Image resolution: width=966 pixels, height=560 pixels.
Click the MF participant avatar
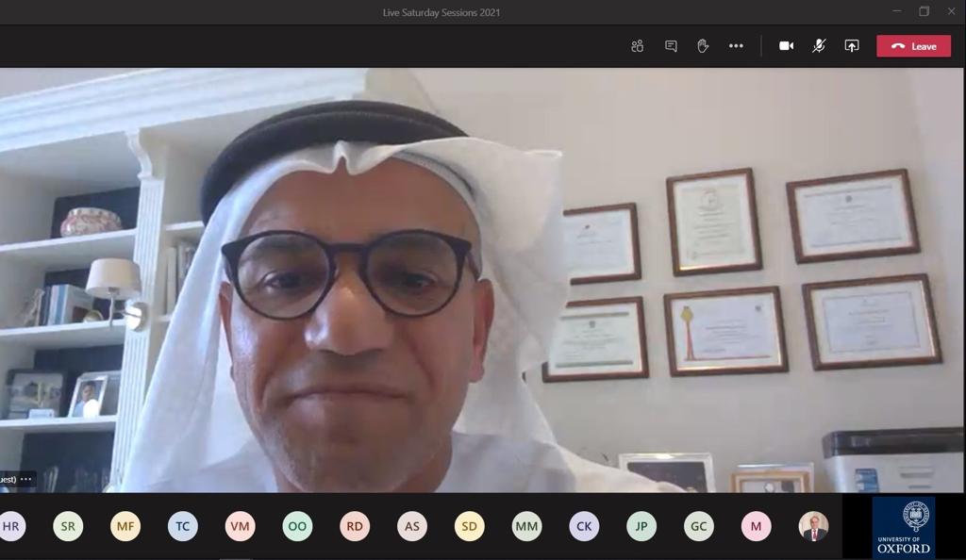(125, 526)
